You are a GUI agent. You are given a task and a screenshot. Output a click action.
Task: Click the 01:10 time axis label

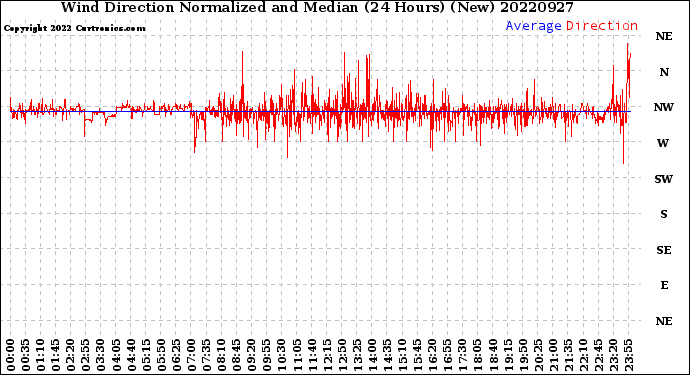pyautogui.click(x=40, y=355)
